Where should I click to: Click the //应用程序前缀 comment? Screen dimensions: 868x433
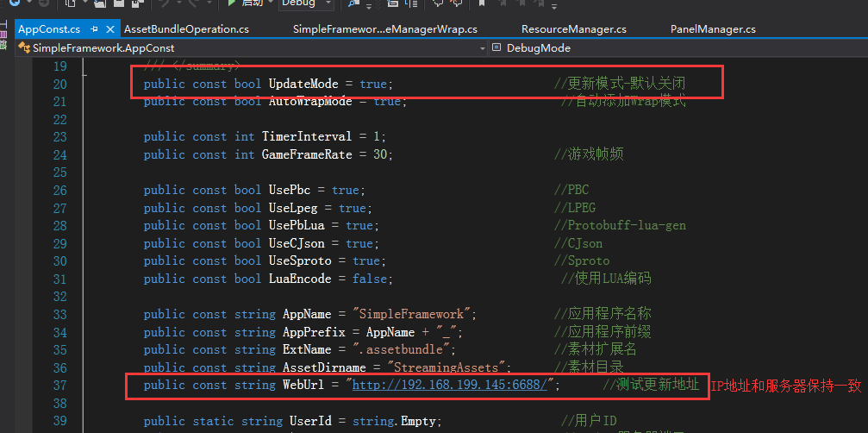[603, 332]
